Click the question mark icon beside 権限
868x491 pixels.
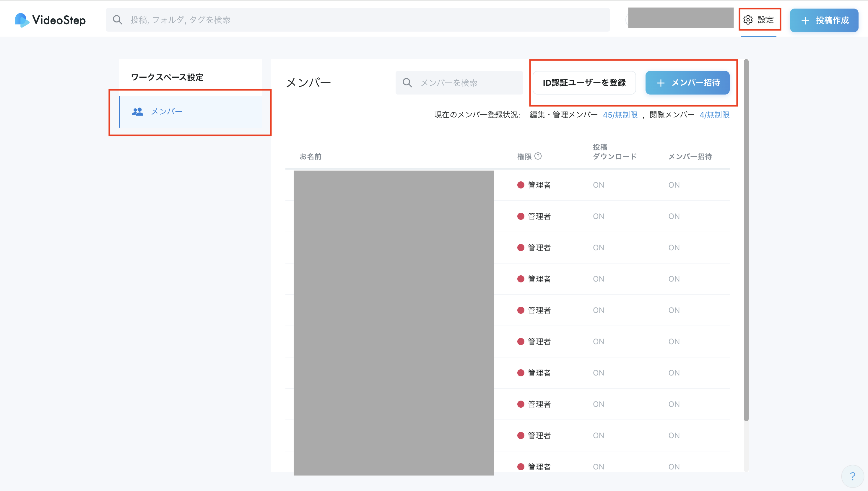click(x=538, y=156)
